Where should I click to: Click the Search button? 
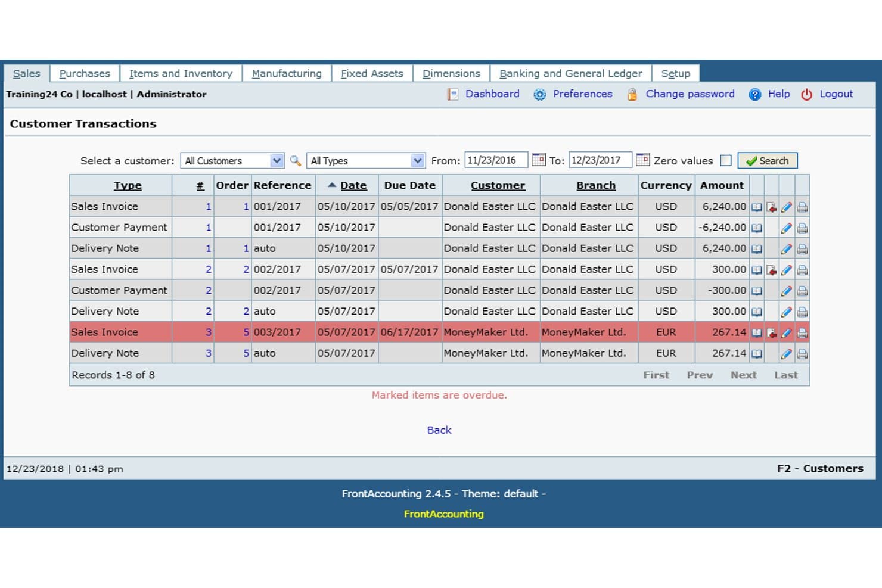(x=768, y=161)
